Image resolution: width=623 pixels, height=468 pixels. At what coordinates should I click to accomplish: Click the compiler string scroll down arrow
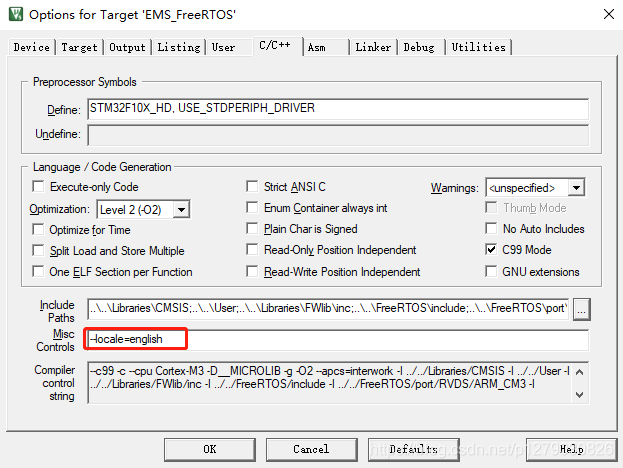[x=580, y=395]
